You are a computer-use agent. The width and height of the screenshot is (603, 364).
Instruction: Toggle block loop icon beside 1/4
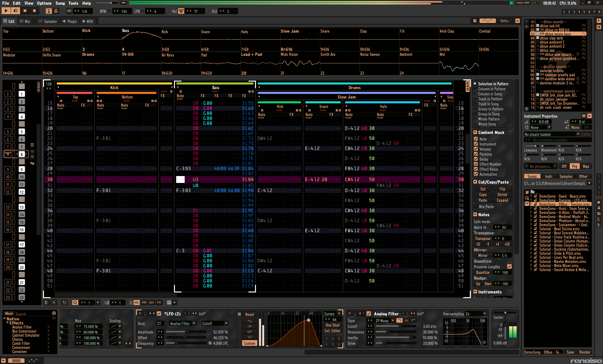(69, 11)
